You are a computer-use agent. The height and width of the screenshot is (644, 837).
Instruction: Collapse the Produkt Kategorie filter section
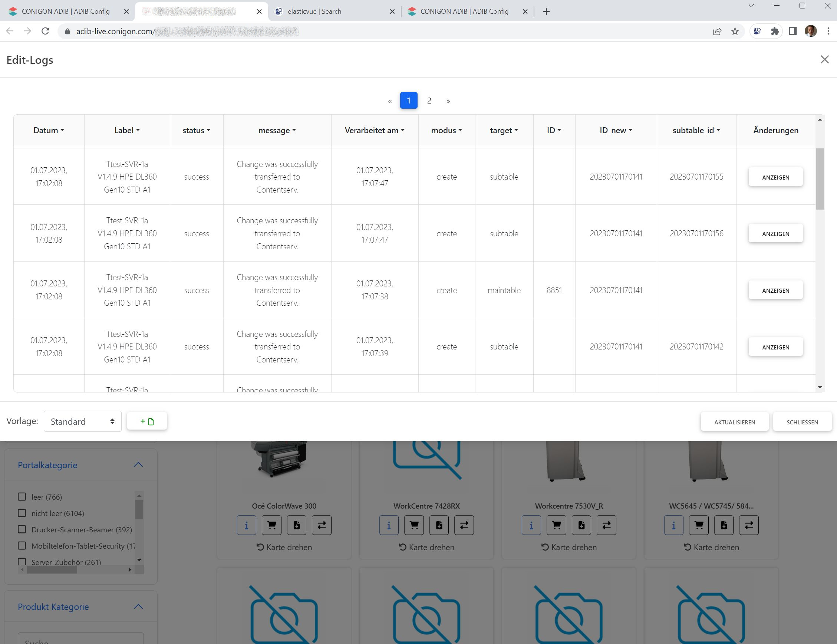(138, 607)
